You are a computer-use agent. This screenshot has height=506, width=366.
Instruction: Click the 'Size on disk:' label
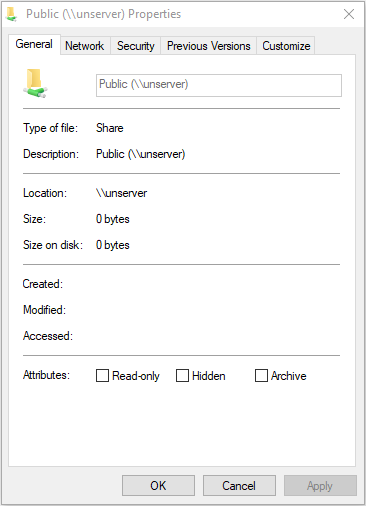pos(53,245)
